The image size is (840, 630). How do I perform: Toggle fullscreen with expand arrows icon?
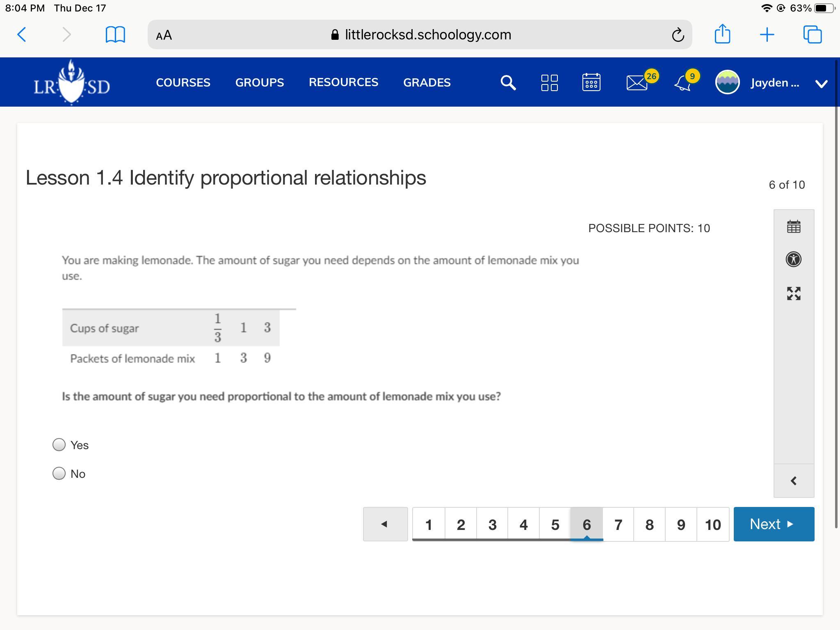pyautogui.click(x=793, y=293)
